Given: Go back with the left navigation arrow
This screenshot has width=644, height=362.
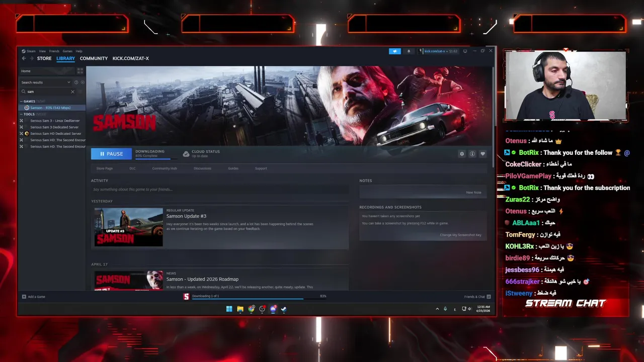Looking at the screenshot, I should pos(24,58).
